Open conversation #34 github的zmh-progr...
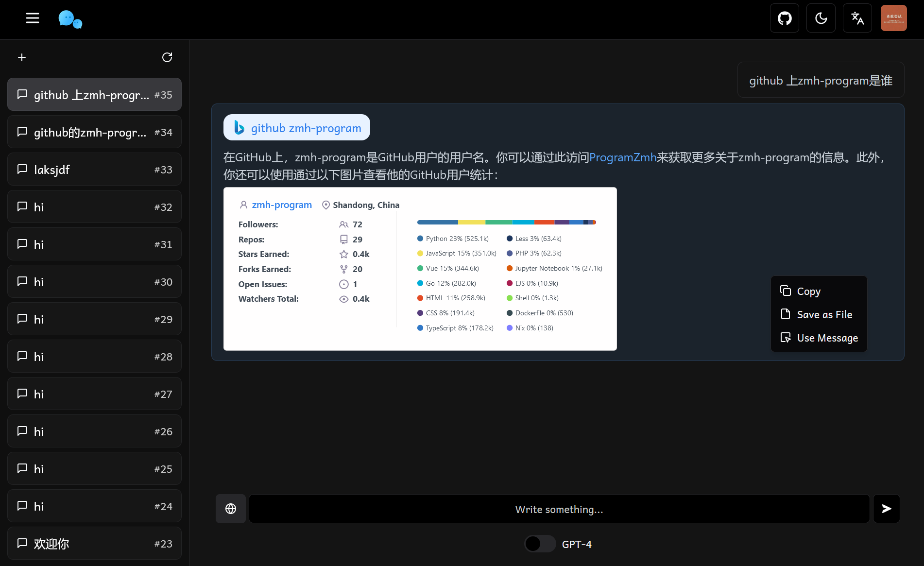Screen dimensions: 924x566 point(94,132)
